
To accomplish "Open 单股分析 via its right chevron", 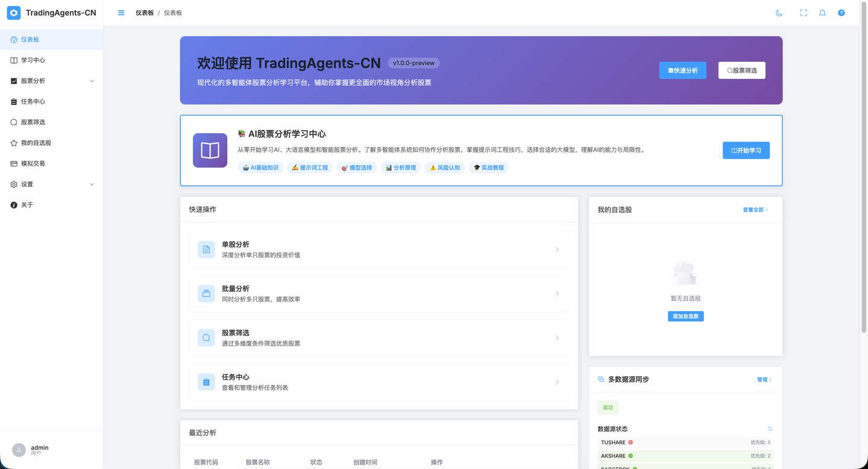I will (x=557, y=250).
